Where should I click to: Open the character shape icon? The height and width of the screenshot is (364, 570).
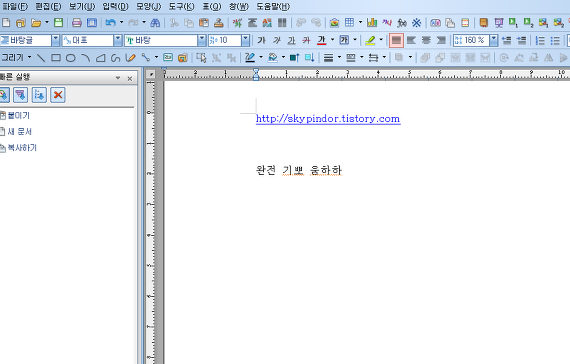pyautogui.click(x=237, y=23)
